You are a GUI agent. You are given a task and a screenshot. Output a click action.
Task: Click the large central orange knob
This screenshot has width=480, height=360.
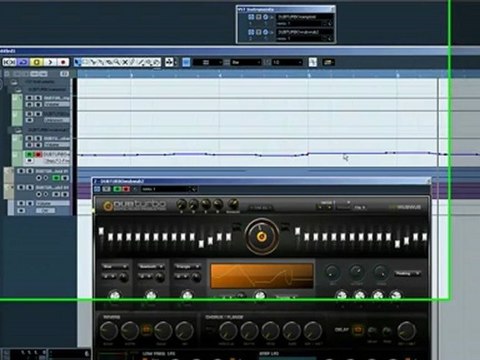click(x=262, y=236)
